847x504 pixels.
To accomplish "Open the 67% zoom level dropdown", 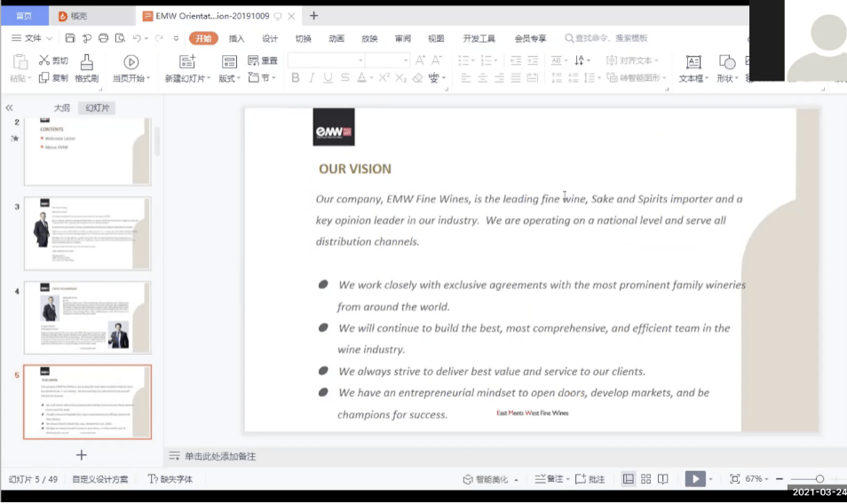I will click(x=757, y=479).
